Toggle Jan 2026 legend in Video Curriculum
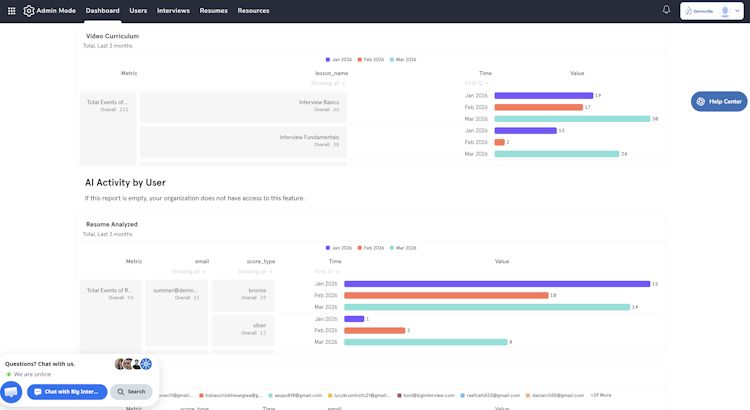 click(x=339, y=60)
